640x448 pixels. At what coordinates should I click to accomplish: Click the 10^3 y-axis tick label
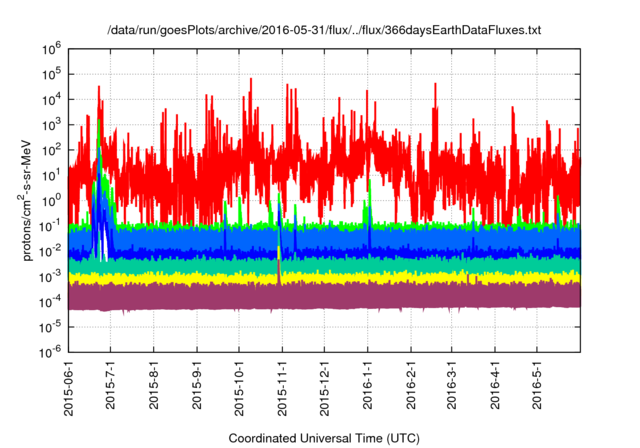coord(51,125)
